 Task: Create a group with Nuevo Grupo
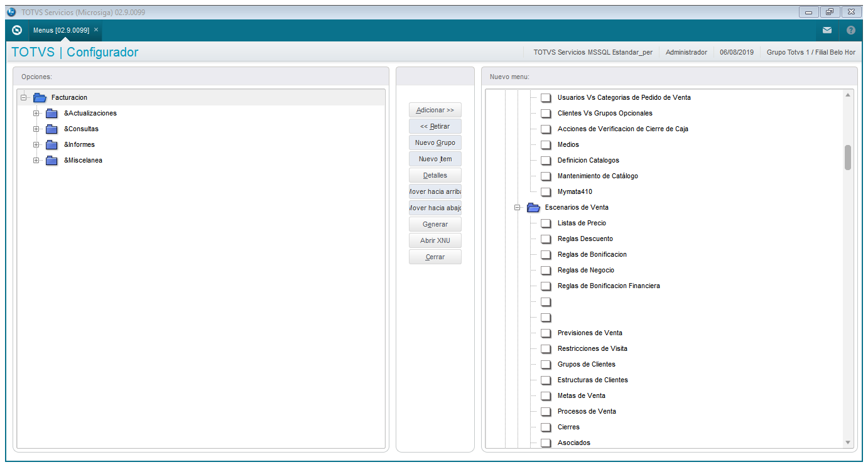[x=435, y=142]
